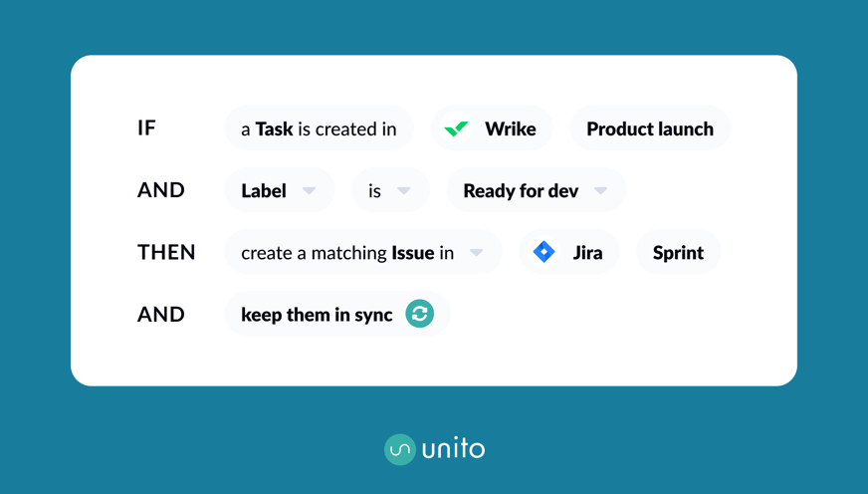Click the teal sync arrows icon
The width and height of the screenshot is (868, 494).
(420, 314)
